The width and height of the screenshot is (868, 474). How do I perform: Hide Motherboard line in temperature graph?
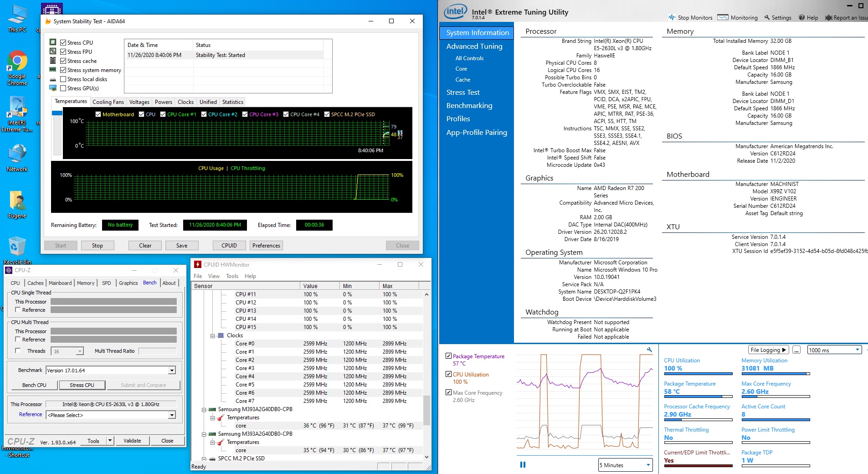click(98, 114)
